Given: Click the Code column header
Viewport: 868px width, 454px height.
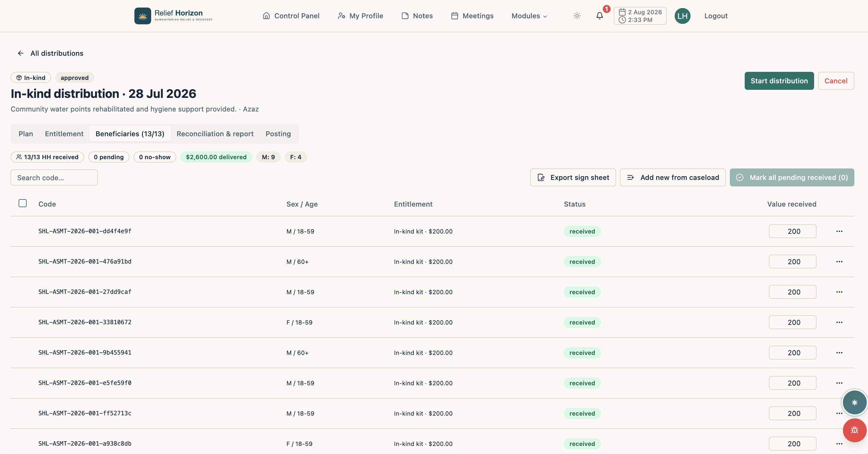Looking at the screenshot, I should click(x=47, y=204).
